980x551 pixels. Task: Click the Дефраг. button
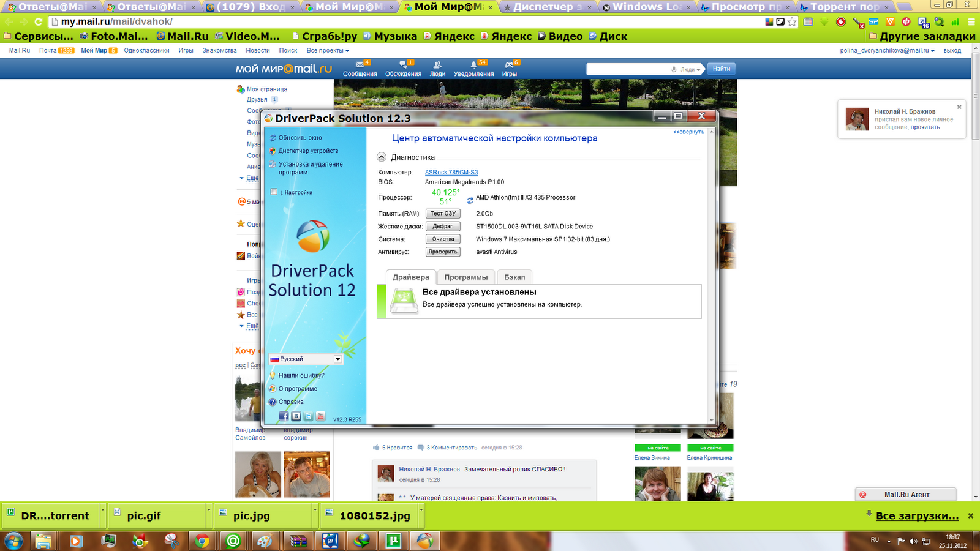click(443, 227)
